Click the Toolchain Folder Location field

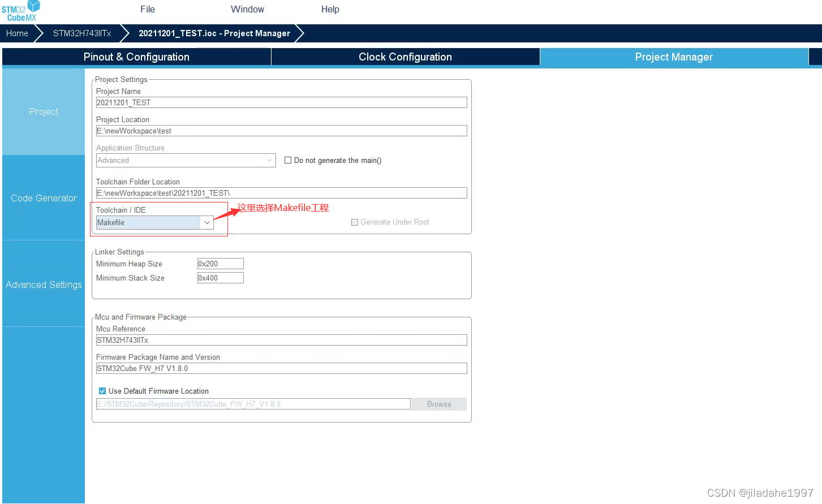click(x=281, y=193)
